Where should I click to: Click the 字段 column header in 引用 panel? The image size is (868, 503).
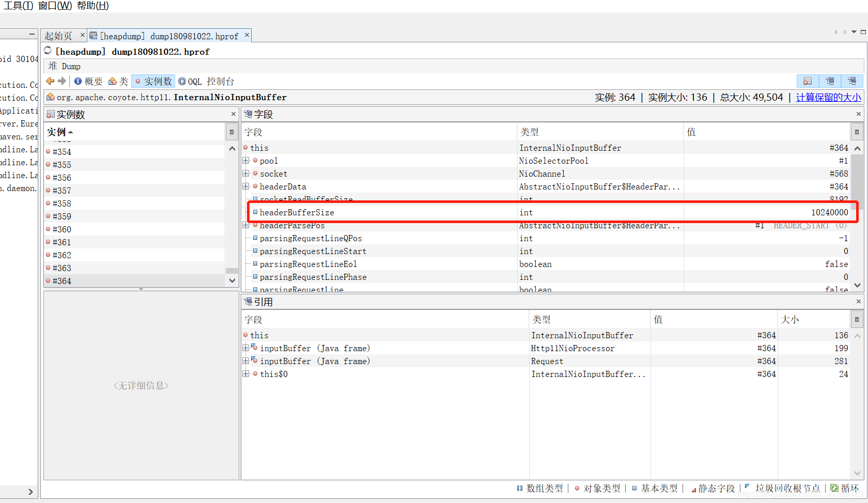[x=385, y=320]
